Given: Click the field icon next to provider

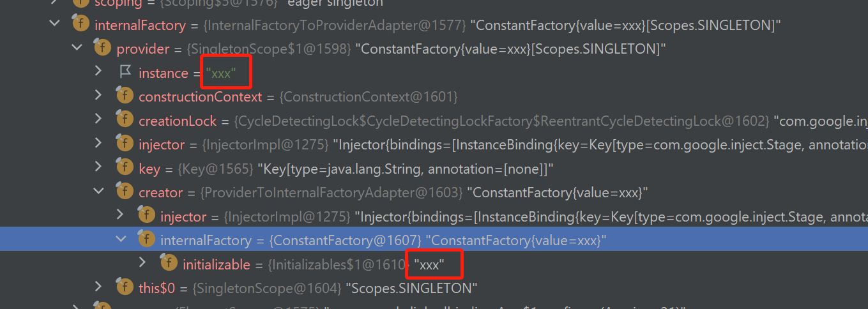Looking at the screenshot, I should point(102,49).
